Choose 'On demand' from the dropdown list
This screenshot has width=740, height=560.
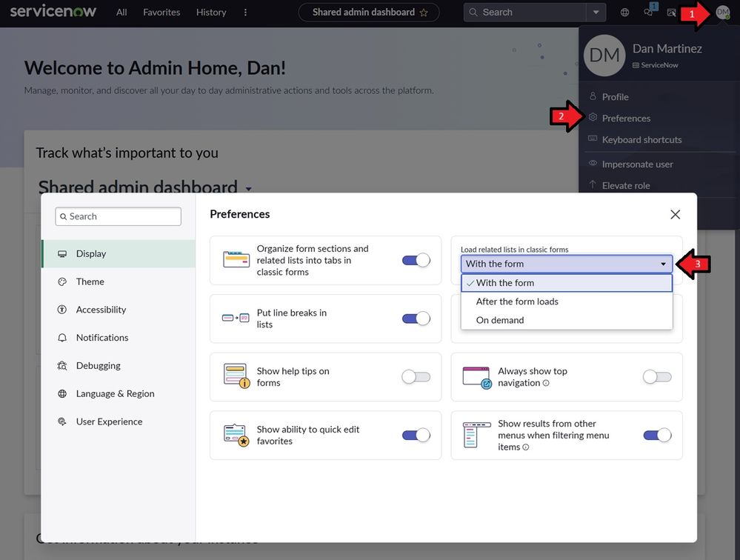(500, 320)
